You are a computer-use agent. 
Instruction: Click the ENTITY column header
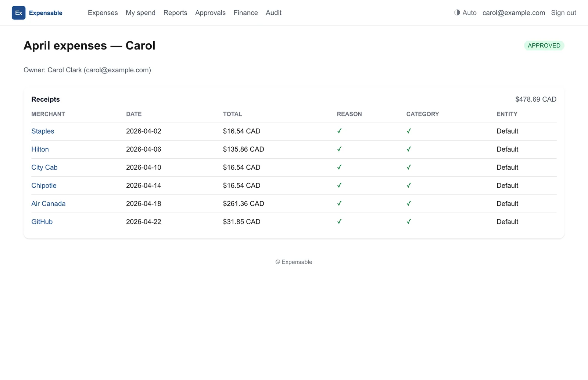tap(507, 114)
